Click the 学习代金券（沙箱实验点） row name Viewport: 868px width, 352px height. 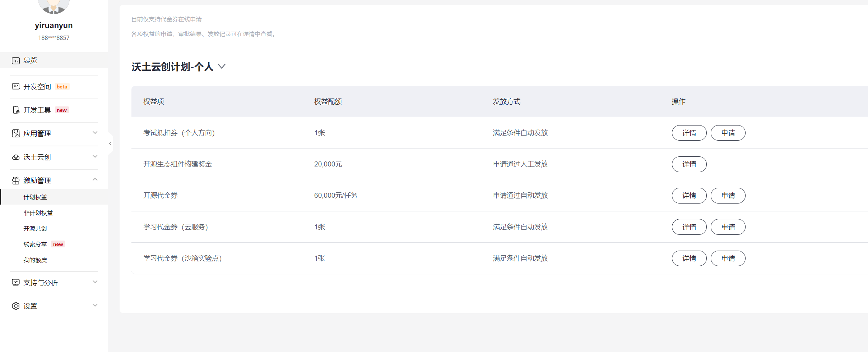183,258
